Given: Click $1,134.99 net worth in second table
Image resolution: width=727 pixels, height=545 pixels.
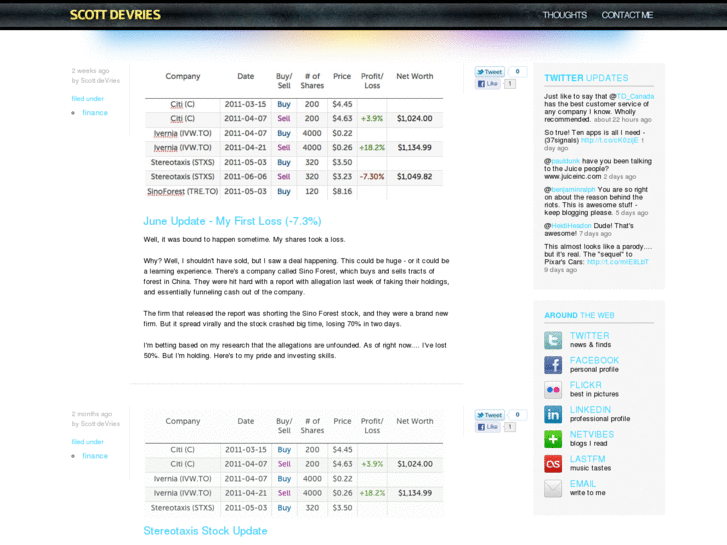Looking at the screenshot, I should click(415, 493).
